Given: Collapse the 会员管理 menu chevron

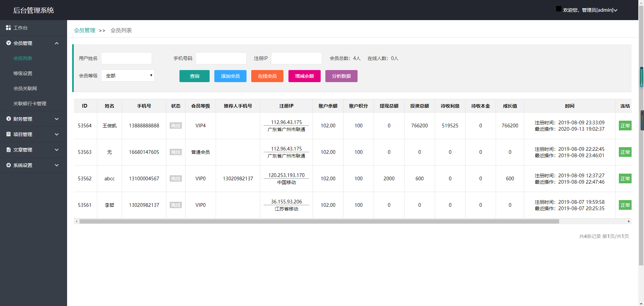Looking at the screenshot, I should [x=57, y=43].
